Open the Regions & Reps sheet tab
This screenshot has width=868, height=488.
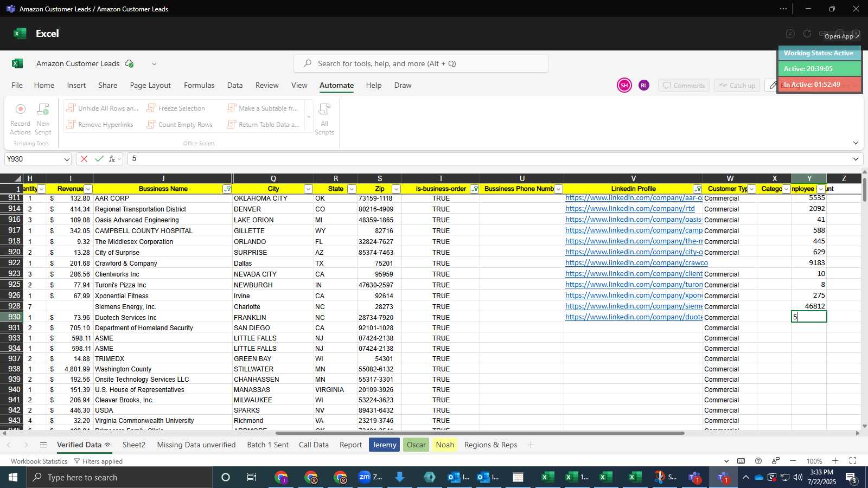pyautogui.click(x=491, y=445)
